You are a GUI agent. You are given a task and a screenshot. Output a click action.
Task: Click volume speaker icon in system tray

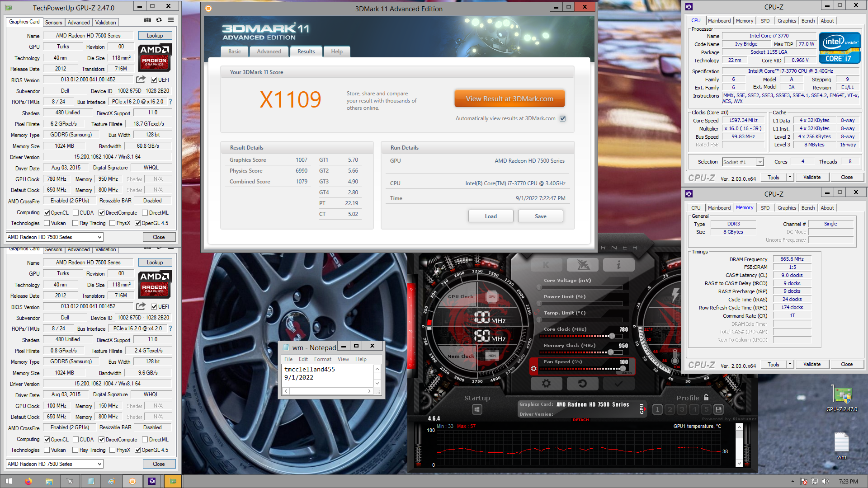pos(826,481)
